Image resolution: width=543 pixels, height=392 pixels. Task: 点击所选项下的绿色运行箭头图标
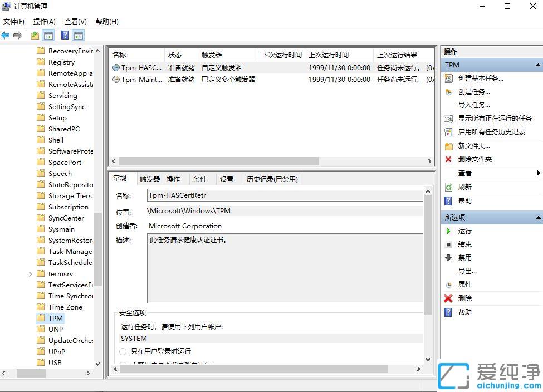point(449,231)
